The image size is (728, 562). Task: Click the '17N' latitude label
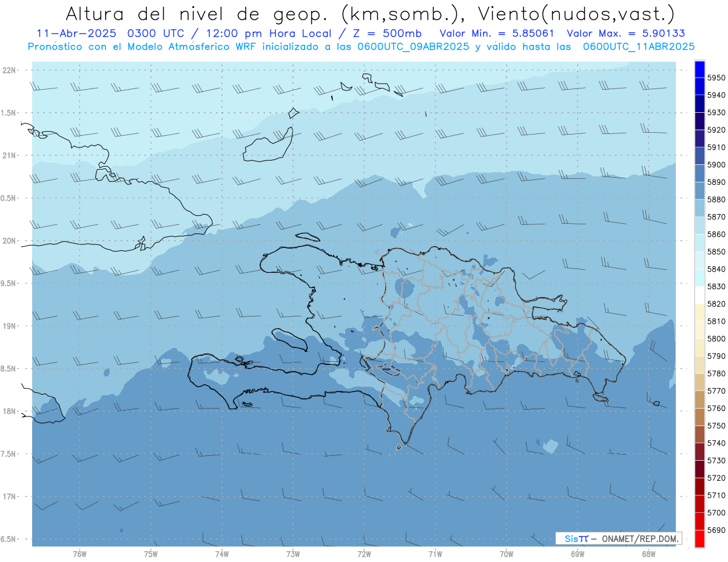tap(8, 497)
